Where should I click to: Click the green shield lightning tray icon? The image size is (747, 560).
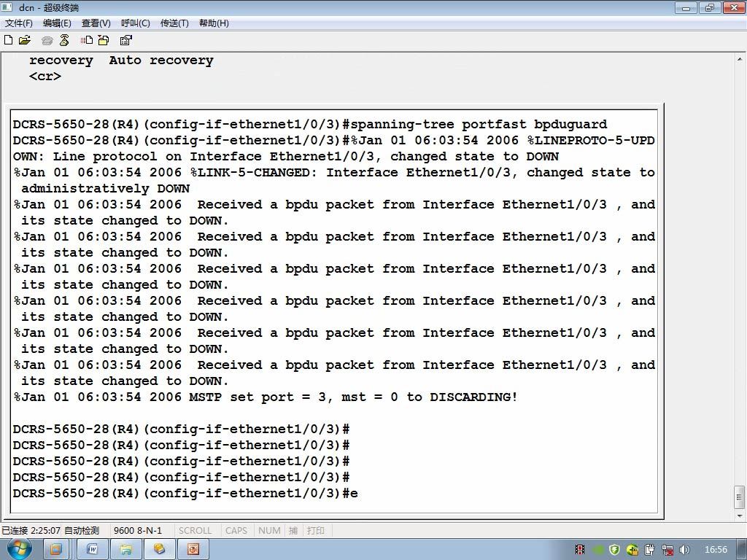pos(614,550)
